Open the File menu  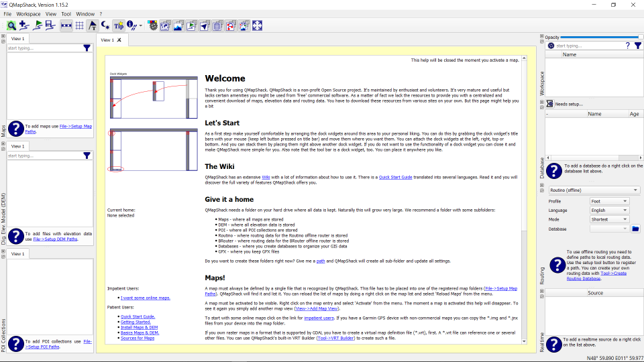tap(7, 14)
